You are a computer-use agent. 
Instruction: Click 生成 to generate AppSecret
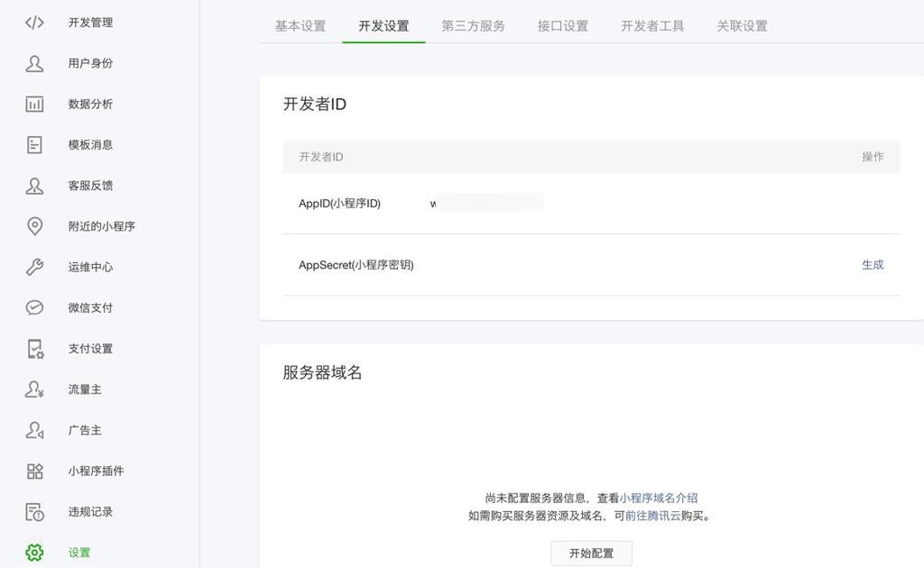[x=873, y=265]
